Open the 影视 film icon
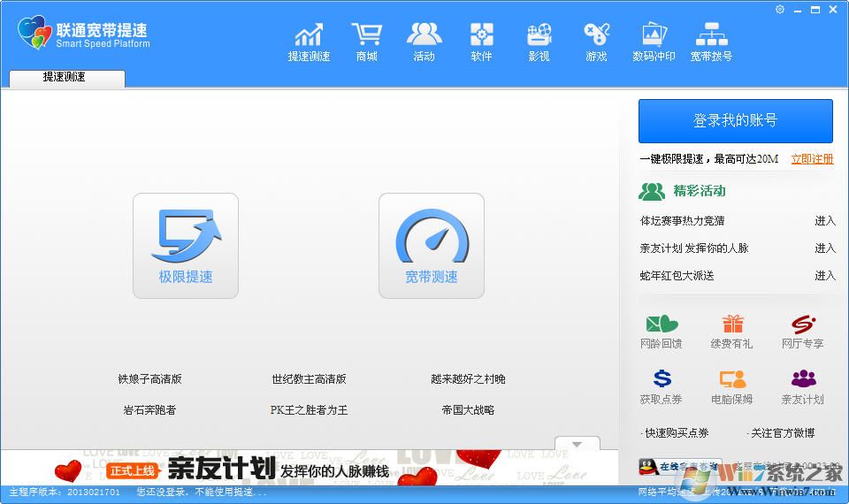849x504 pixels. (539, 42)
